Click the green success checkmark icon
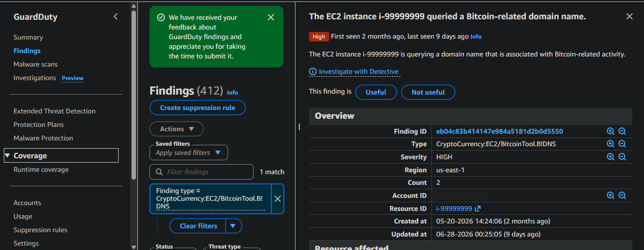Screen dimensions: 644x250 click(161, 17)
